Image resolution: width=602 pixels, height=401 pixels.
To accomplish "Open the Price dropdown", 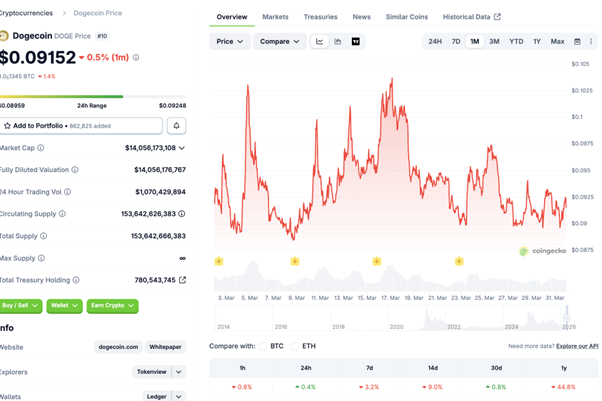I will tap(229, 41).
